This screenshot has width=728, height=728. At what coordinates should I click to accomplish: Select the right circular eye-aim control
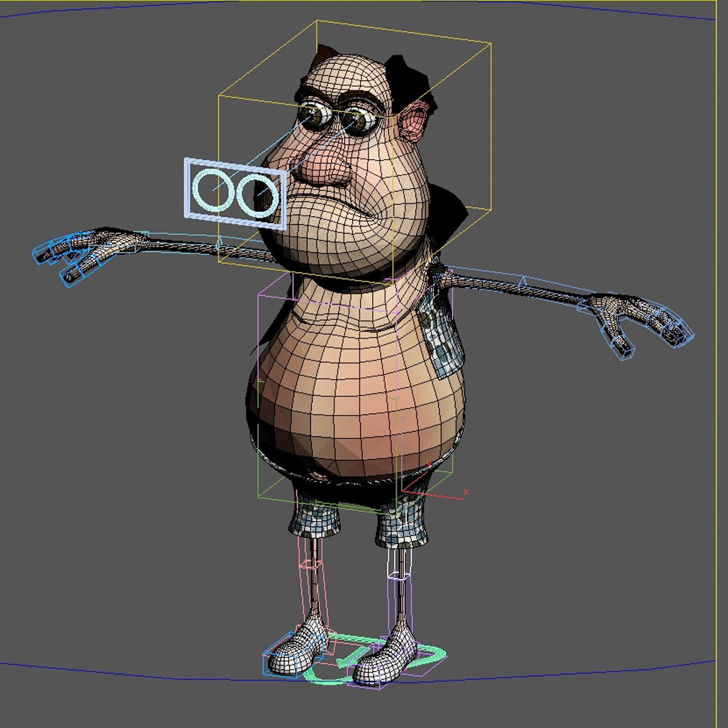(x=257, y=195)
